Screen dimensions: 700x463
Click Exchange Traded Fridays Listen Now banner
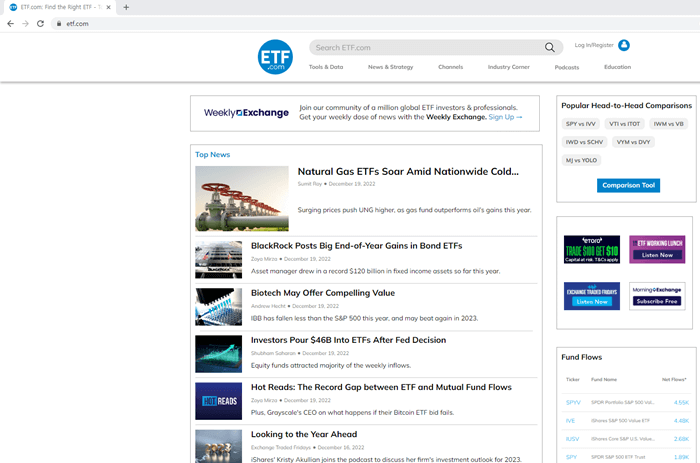tap(592, 296)
